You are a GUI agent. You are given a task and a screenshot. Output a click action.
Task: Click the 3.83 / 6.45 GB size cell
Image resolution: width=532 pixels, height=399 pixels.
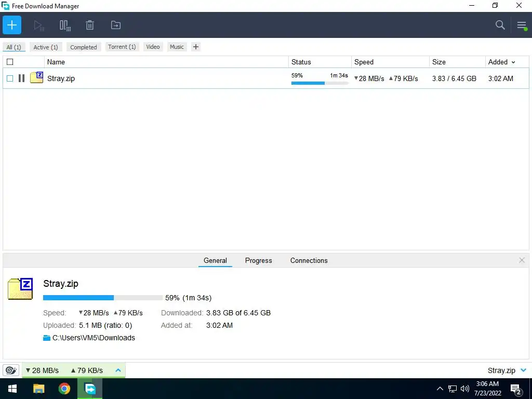pyautogui.click(x=454, y=78)
